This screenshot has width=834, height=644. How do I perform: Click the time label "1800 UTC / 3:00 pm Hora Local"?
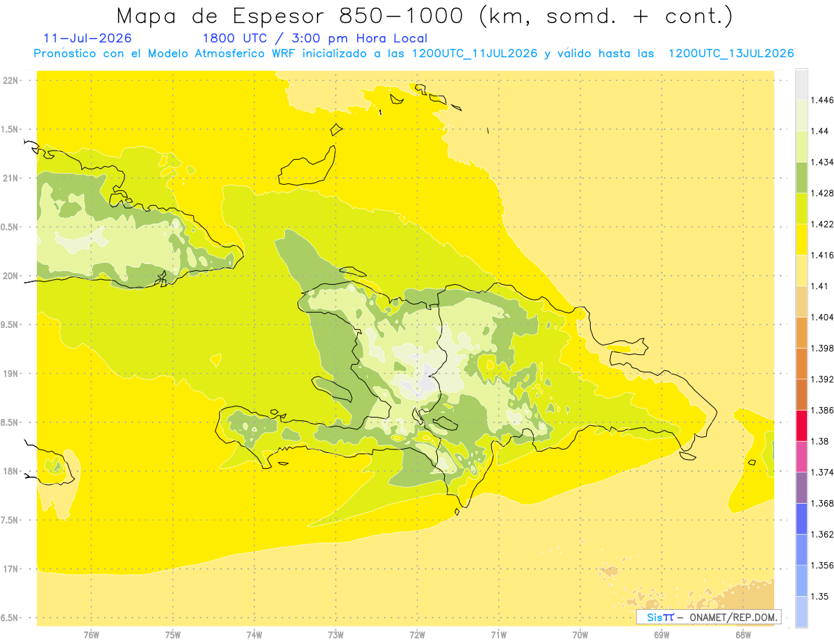pos(315,38)
